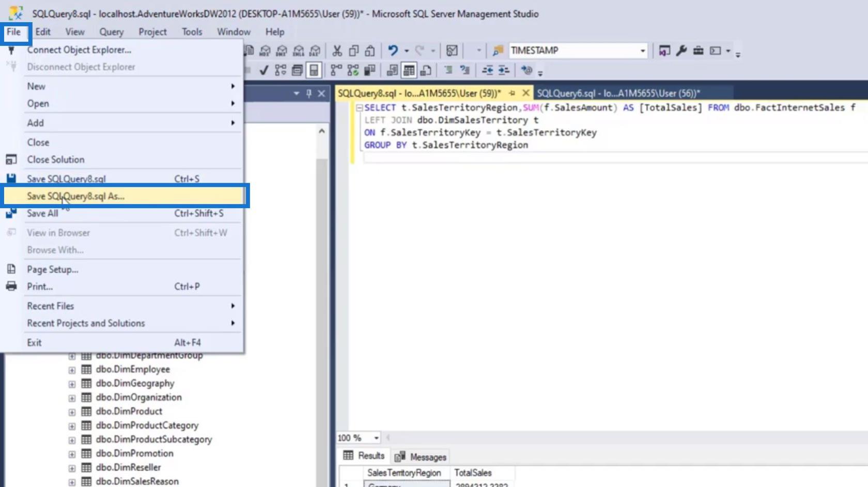Click Specify Values for Template Parameters icon

click(x=526, y=70)
